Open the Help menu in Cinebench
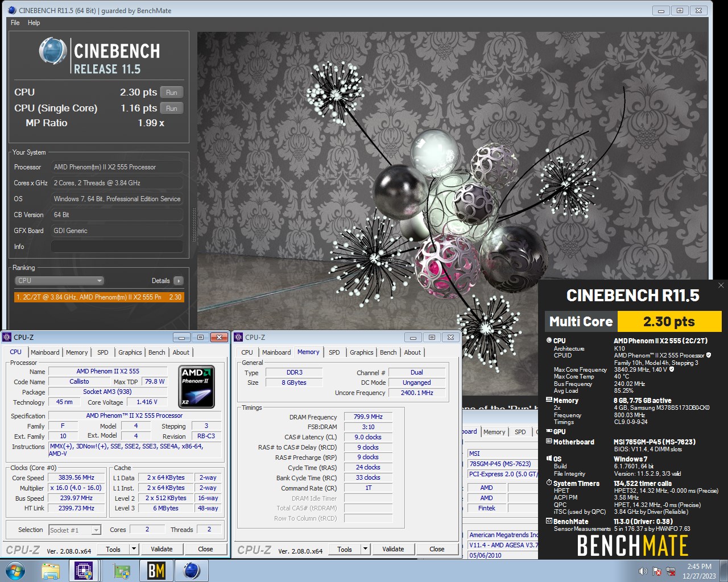This screenshot has height=582, width=728. coord(34,23)
